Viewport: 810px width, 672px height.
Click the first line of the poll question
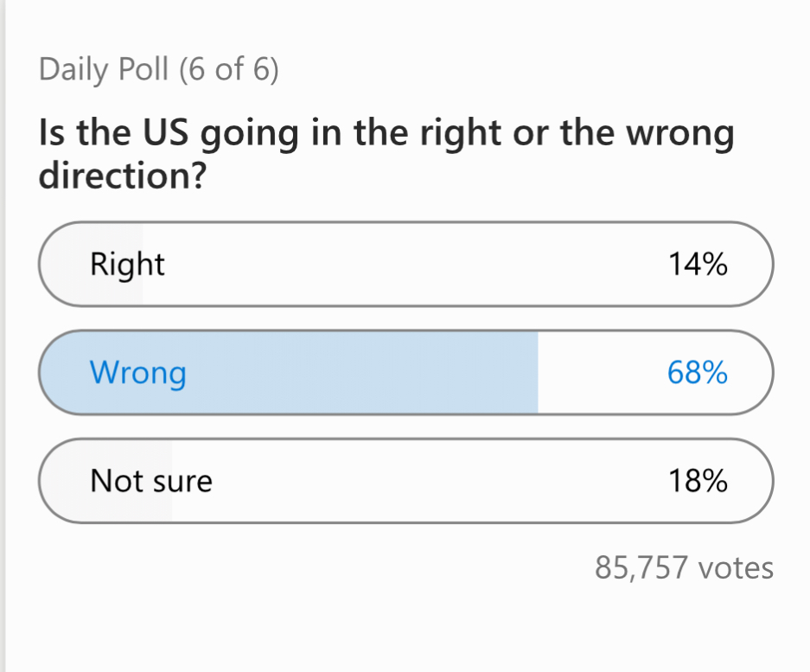coord(386,134)
